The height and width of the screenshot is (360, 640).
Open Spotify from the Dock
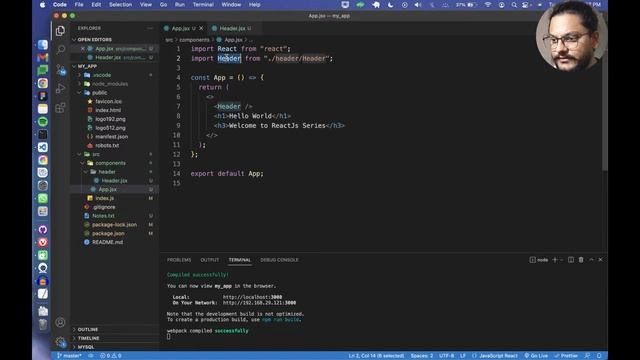[x=42, y=122]
